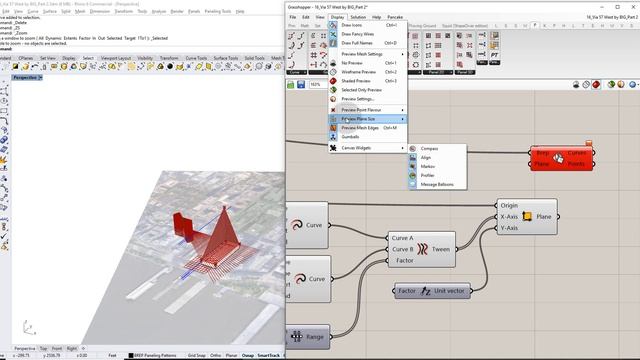Open the Viewport Layout toolbar tab in Rhino

[x=116, y=58]
